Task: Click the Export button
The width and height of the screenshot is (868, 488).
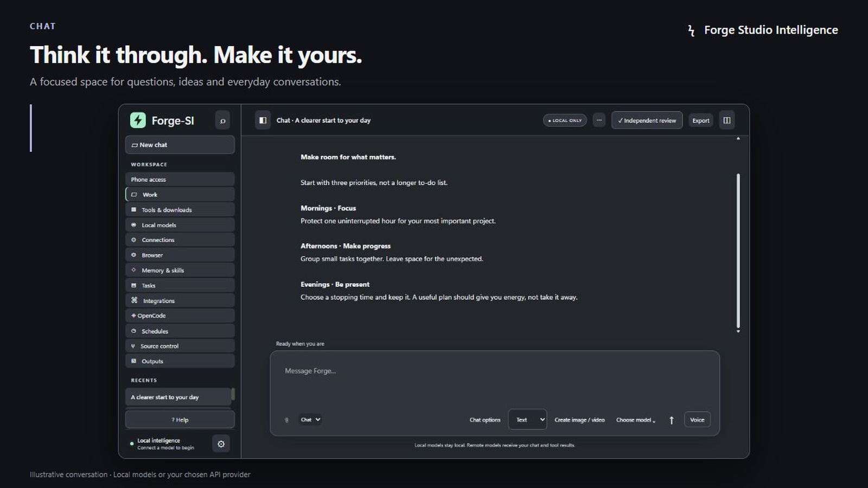Action: (x=700, y=120)
